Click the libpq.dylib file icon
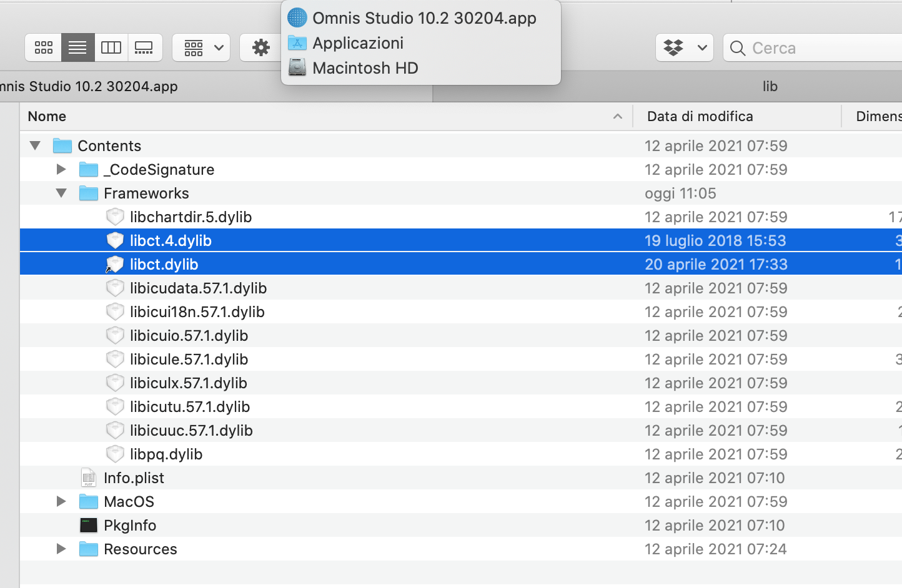 pyautogui.click(x=115, y=454)
